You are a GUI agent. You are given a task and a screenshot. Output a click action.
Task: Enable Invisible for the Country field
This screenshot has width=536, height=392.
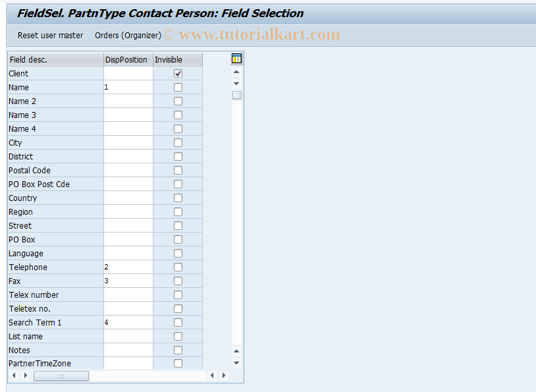tap(178, 198)
